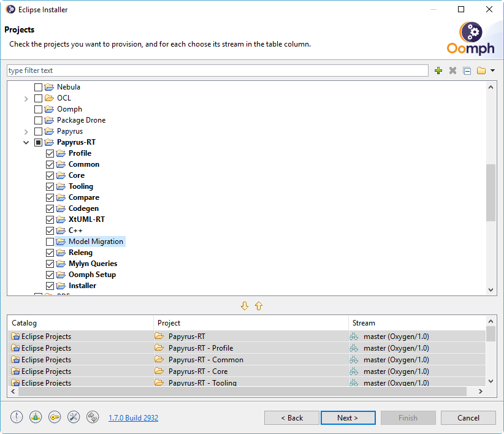Click the Oomph logo

pyautogui.click(x=470, y=38)
